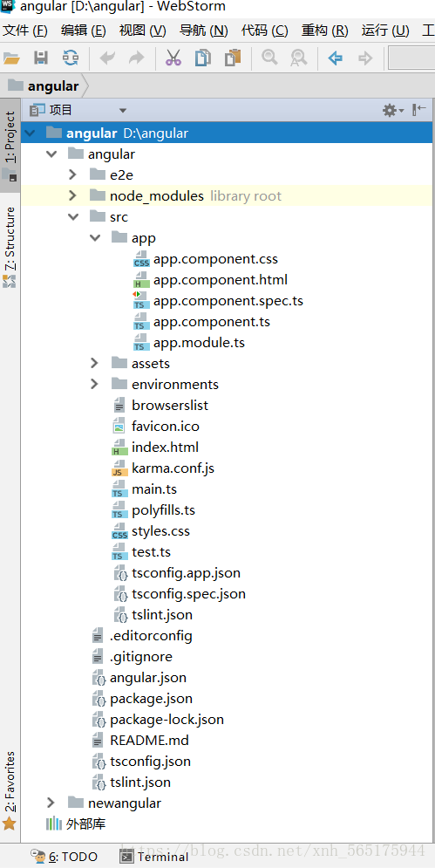Expand the environments folder
435x868 pixels.
tap(95, 384)
